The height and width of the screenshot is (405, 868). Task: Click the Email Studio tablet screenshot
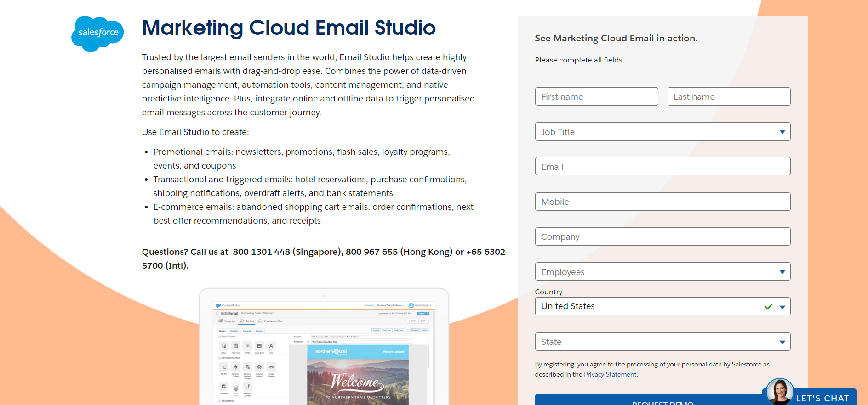click(324, 347)
